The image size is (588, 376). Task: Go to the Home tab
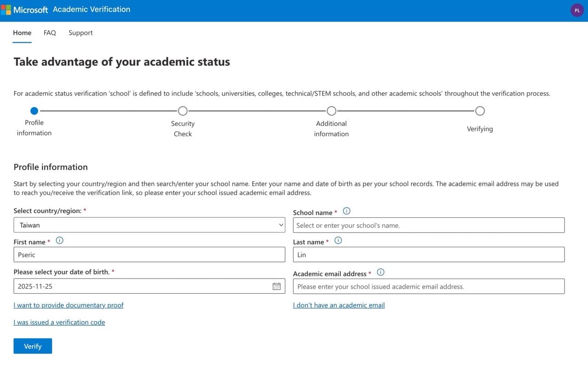(x=22, y=33)
